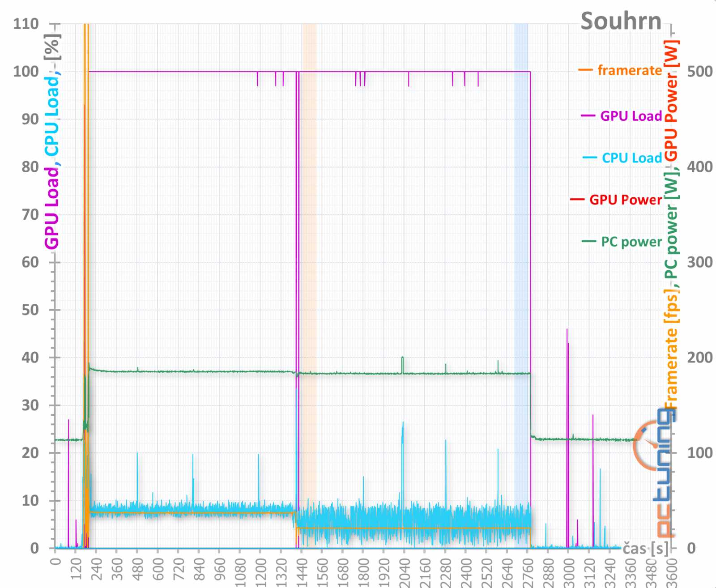Click the left axis label 60

pos(30,262)
